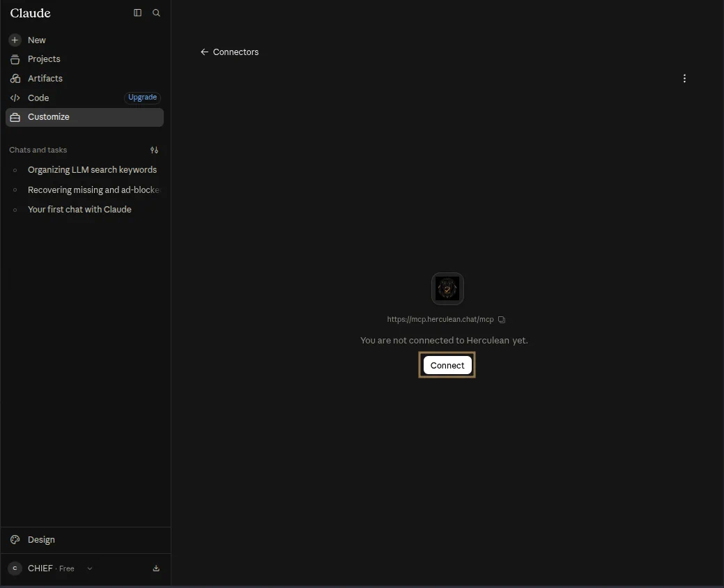Viewport: 724px width, 588px height.
Task: Click the Code brackets icon
Action: pos(15,98)
